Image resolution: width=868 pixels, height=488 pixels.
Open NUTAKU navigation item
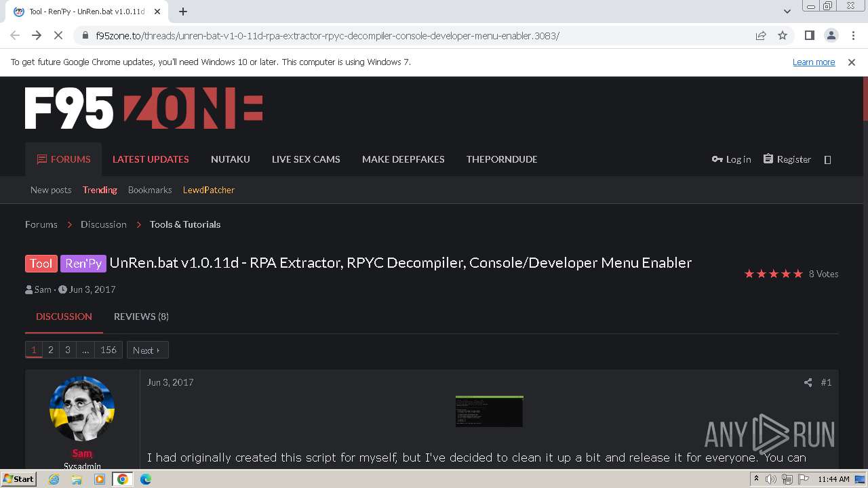pos(231,159)
